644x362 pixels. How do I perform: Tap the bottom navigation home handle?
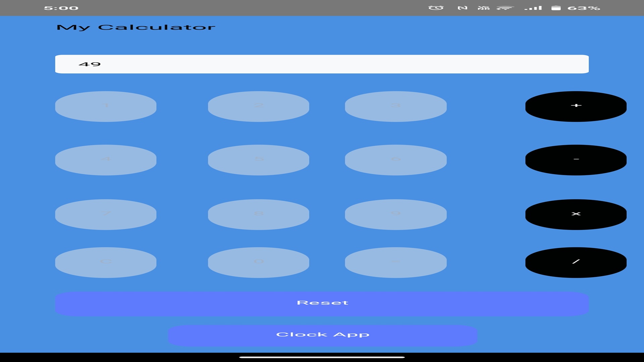322,357
